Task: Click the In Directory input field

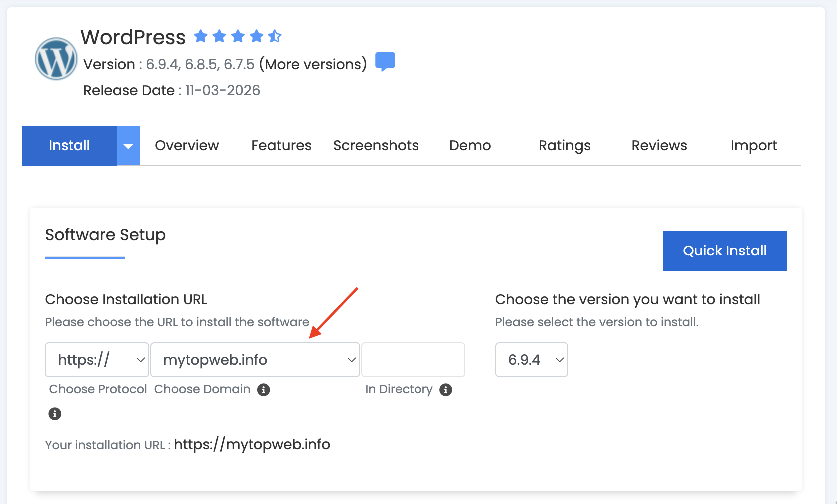Action: pyautogui.click(x=413, y=360)
